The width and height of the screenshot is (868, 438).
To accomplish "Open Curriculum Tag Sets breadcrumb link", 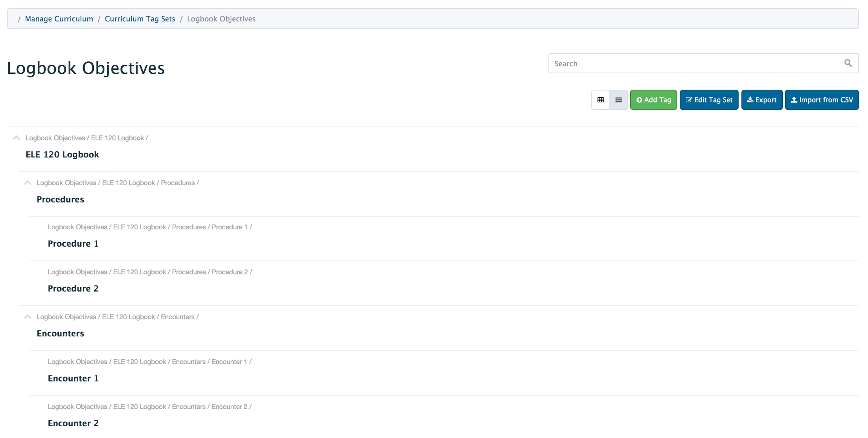I will [140, 19].
